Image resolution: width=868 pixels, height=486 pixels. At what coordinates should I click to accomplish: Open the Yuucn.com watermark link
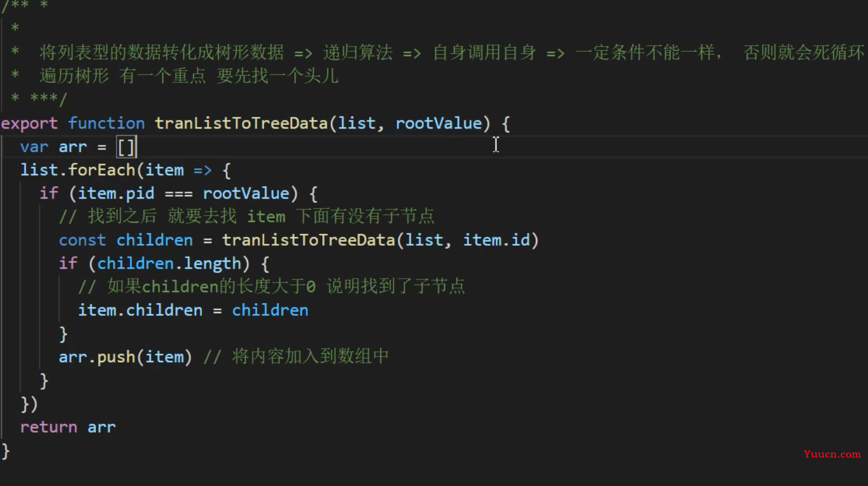tap(832, 454)
